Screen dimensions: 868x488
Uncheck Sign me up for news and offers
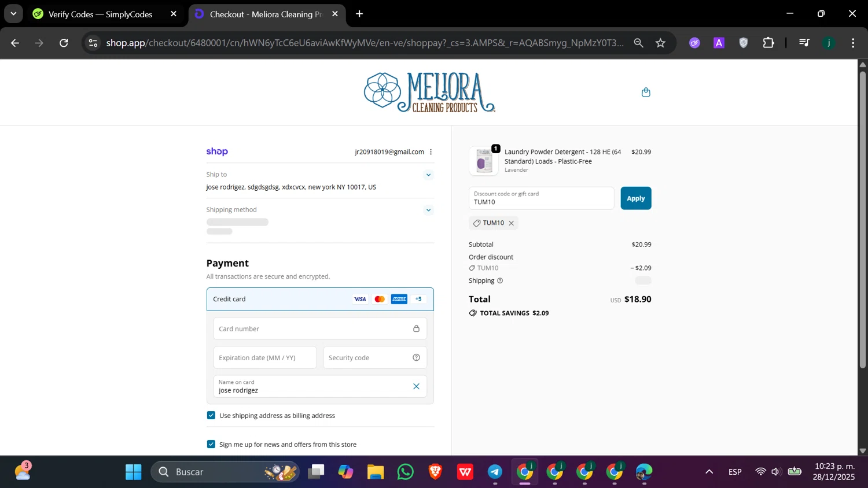pos(211,444)
